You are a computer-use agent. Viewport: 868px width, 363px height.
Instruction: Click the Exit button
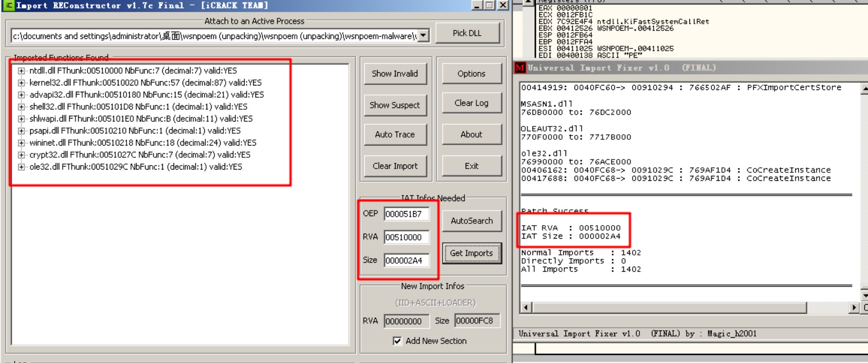tap(472, 166)
